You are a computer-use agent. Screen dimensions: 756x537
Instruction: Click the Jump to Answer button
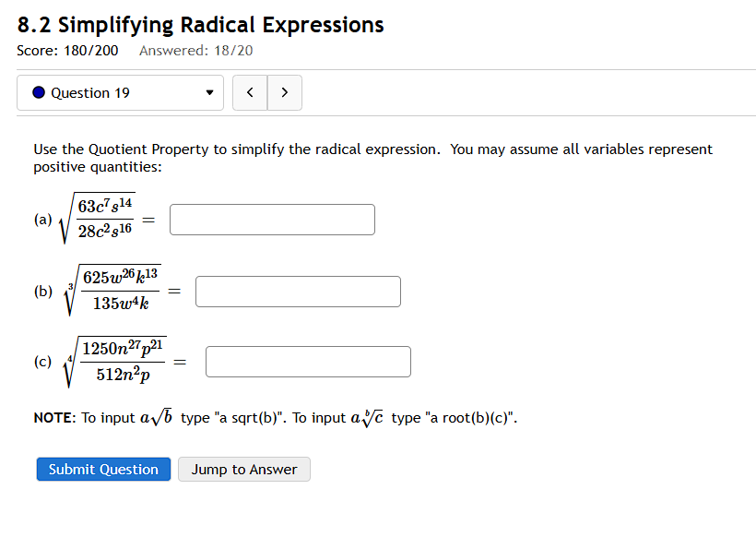click(243, 469)
